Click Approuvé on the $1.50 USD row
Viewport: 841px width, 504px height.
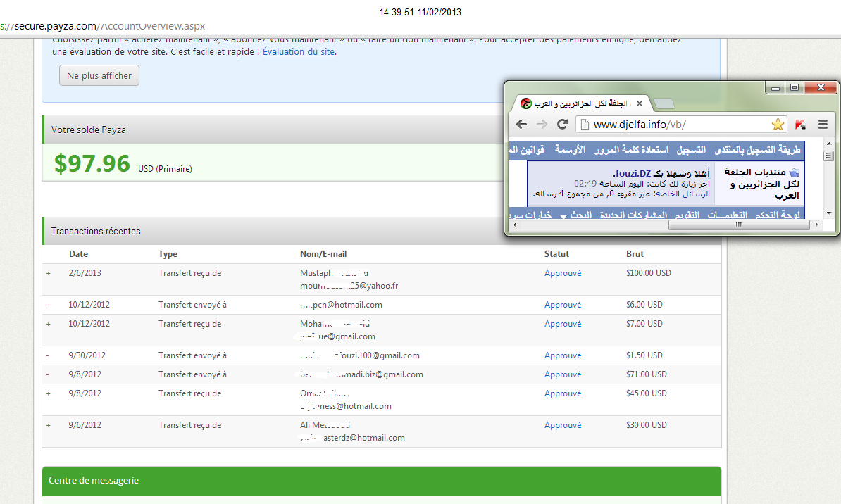(563, 355)
